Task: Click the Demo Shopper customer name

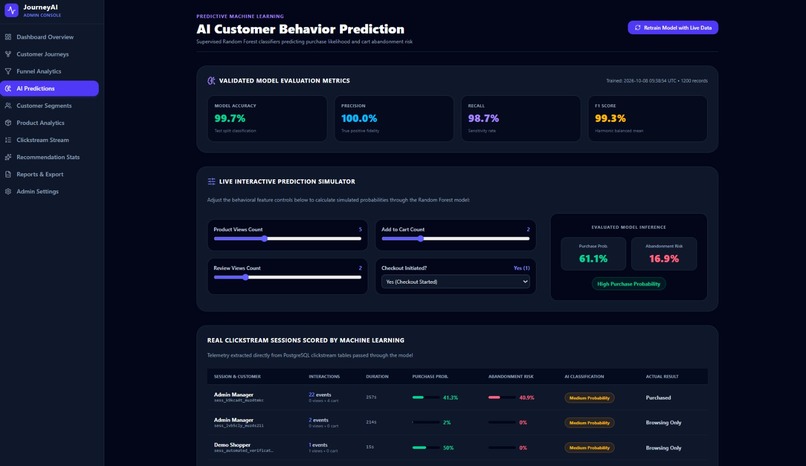Action: [232, 445]
